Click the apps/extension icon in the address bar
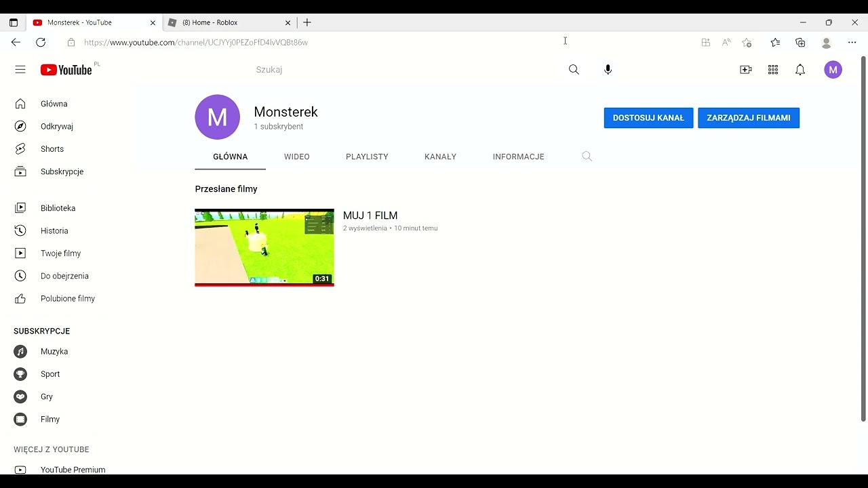 (x=706, y=42)
